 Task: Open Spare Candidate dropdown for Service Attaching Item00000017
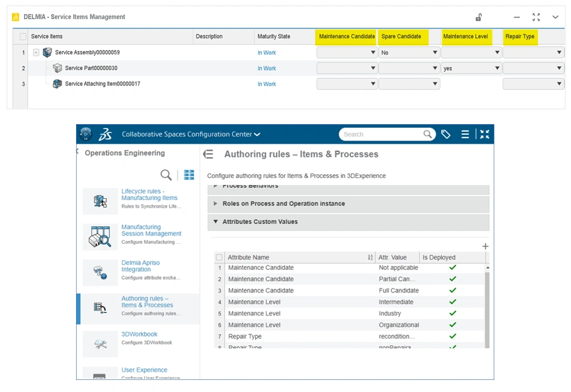[x=409, y=84]
